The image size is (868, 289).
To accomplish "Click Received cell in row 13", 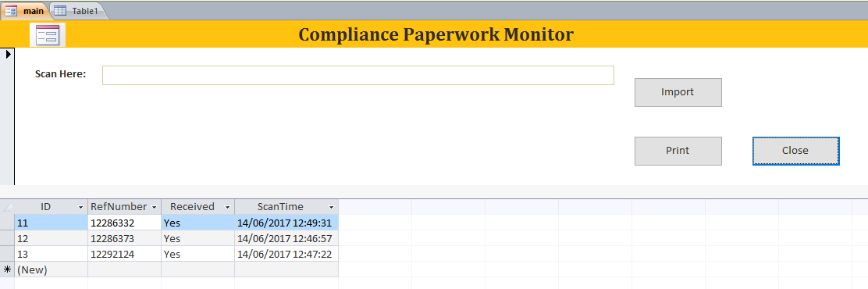I will point(197,254).
